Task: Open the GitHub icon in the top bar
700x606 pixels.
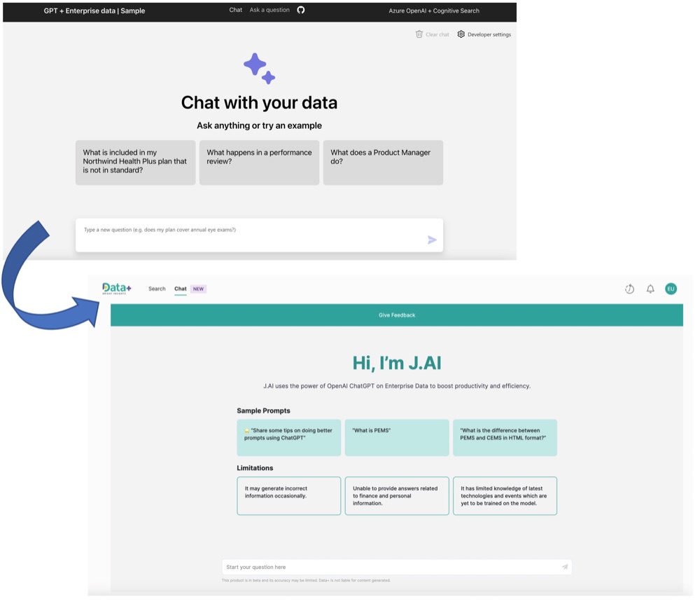Action: (x=301, y=10)
